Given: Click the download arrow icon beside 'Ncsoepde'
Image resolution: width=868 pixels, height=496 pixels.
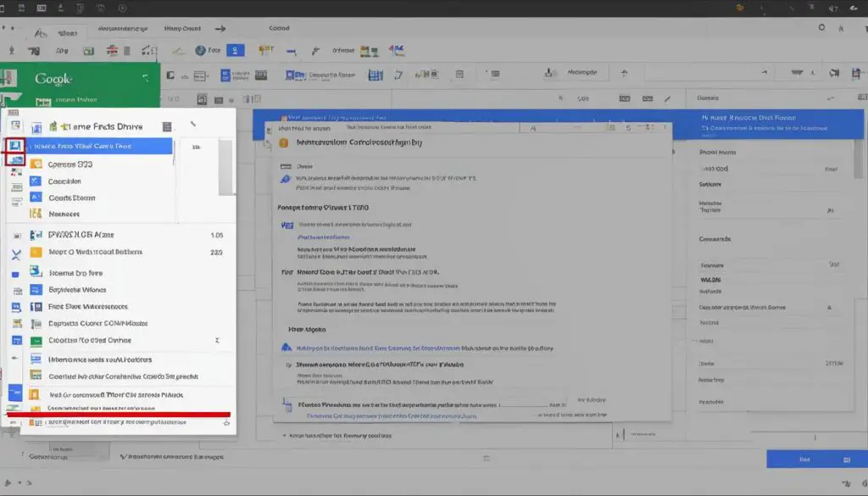Looking at the screenshot, I should pos(548,73).
